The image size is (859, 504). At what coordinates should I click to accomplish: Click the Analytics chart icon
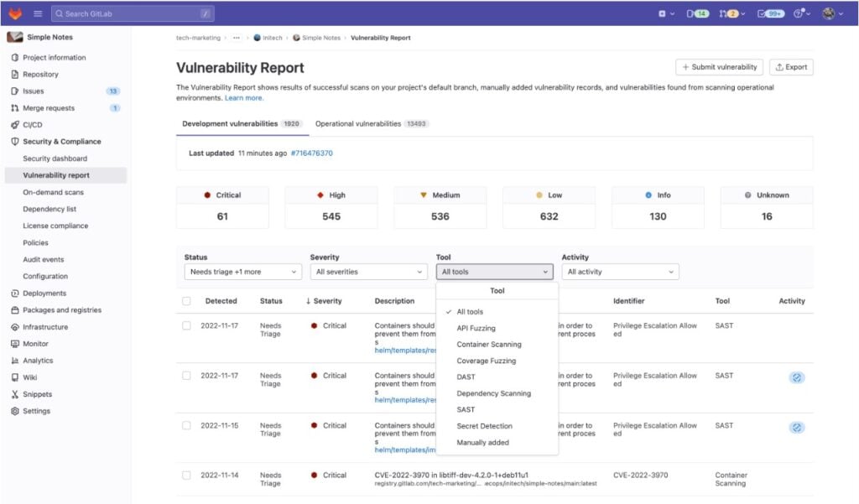point(15,361)
